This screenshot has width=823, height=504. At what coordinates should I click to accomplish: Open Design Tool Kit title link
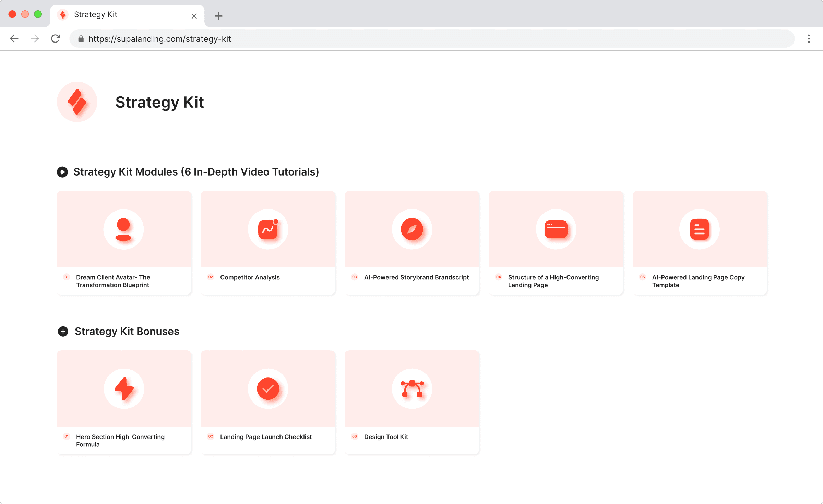386,437
